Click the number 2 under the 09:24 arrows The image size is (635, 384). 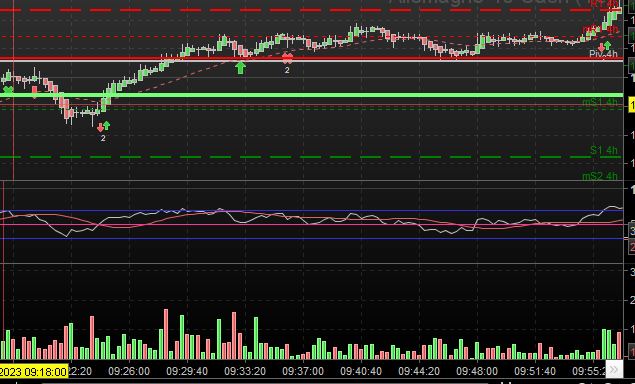[103, 138]
